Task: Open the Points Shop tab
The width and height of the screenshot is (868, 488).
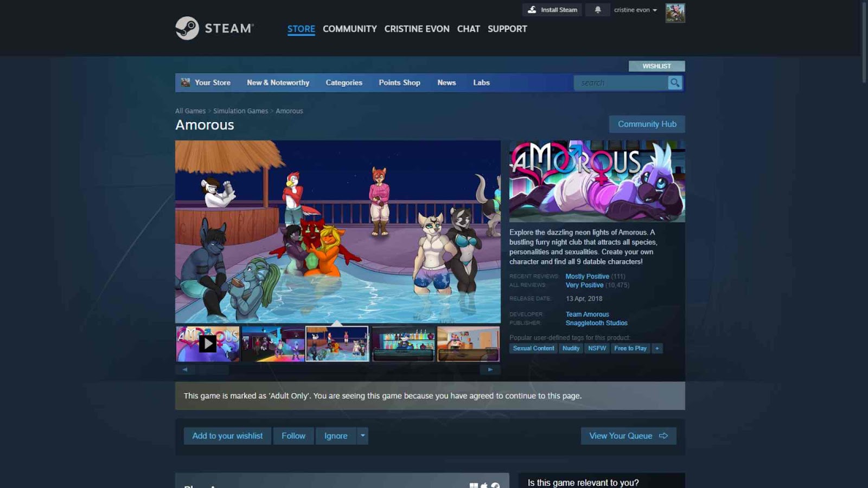Action: [x=400, y=82]
